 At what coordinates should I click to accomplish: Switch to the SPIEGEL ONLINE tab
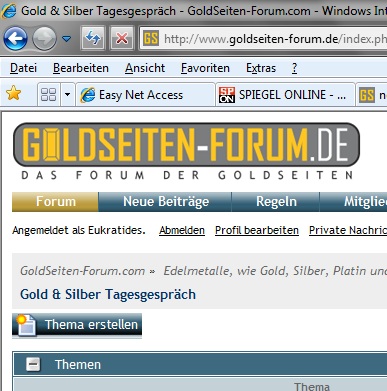tap(285, 95)
